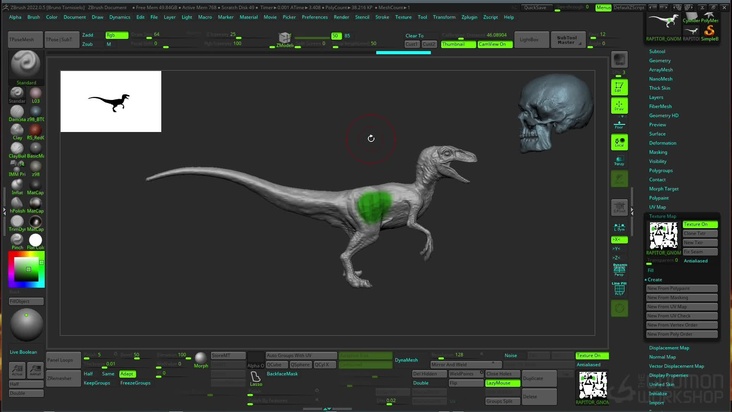This screenshot has height=412, width=732.
Task: Select the SimpleBrush tool icon
Action: pos(710,31)
